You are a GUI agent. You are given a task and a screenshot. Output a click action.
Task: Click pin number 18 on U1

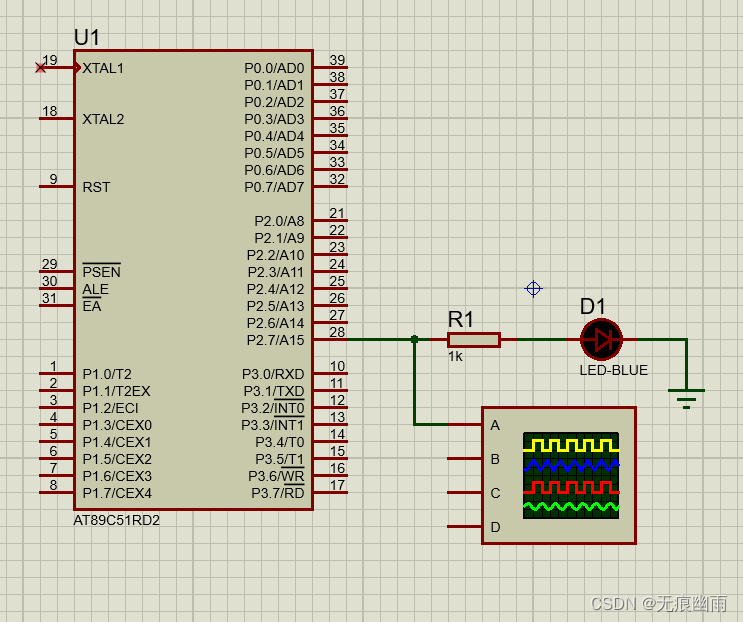click(50, 111)
